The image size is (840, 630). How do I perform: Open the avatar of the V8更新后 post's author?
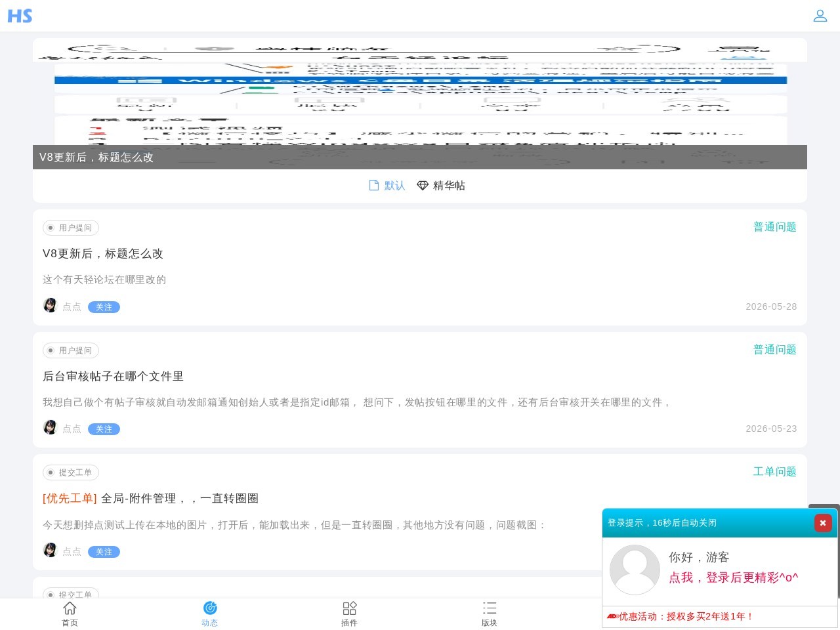[51, 305]
